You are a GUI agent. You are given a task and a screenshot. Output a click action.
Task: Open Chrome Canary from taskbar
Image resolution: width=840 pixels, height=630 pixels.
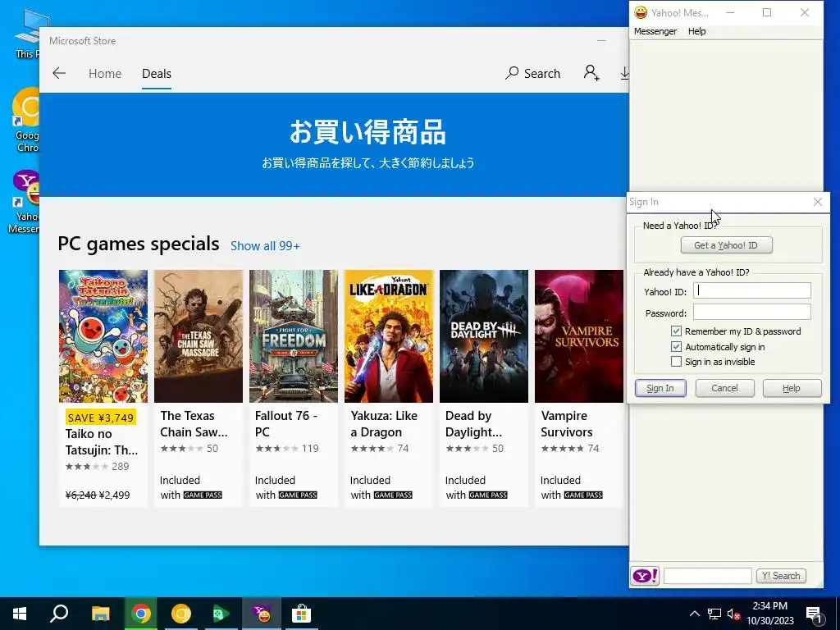[x=181, y=614]
